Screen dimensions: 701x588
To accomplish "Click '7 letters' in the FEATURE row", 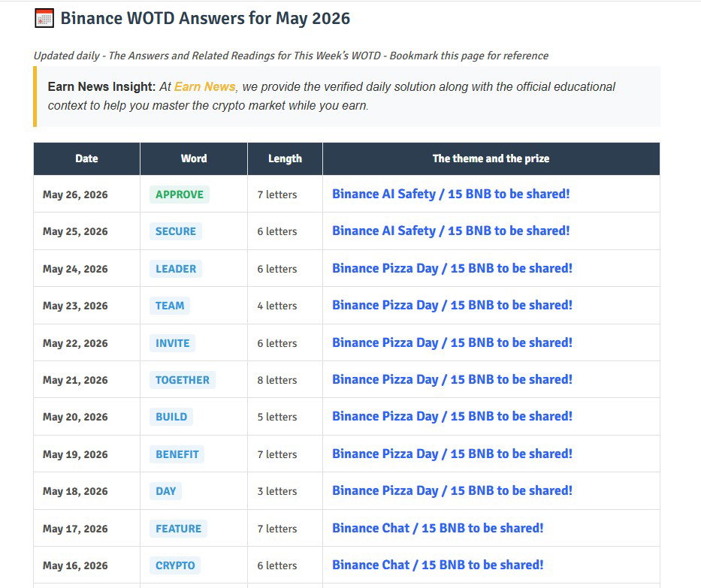I will point(277,529).
